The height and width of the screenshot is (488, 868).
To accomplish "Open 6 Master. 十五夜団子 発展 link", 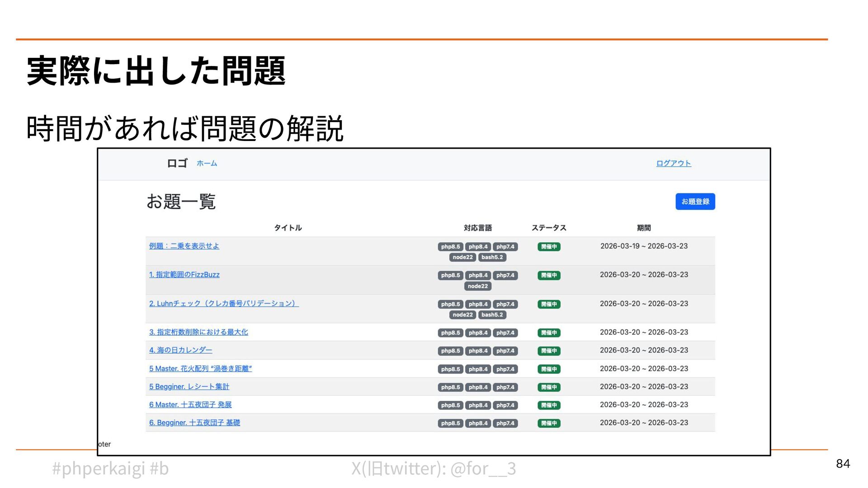I will pos(190,405).
